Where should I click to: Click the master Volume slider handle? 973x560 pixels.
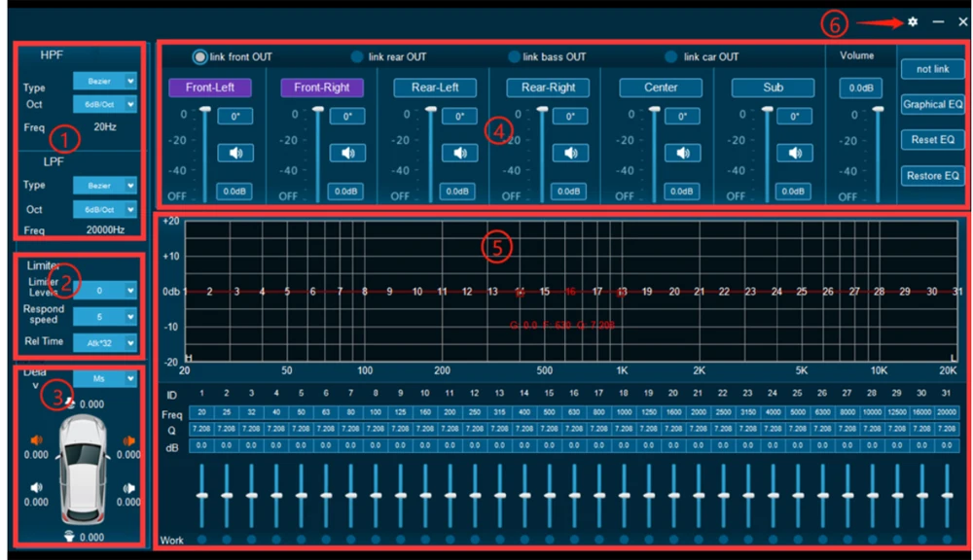878,110
